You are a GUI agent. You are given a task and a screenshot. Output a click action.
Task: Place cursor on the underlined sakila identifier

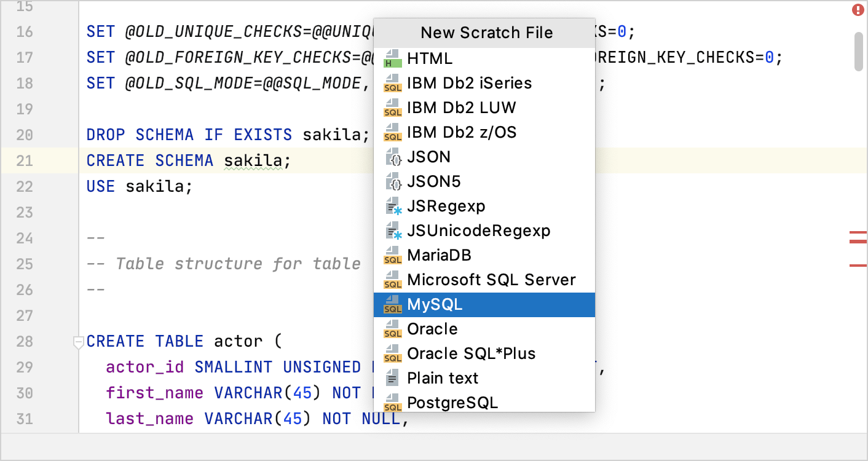(252, 161)
